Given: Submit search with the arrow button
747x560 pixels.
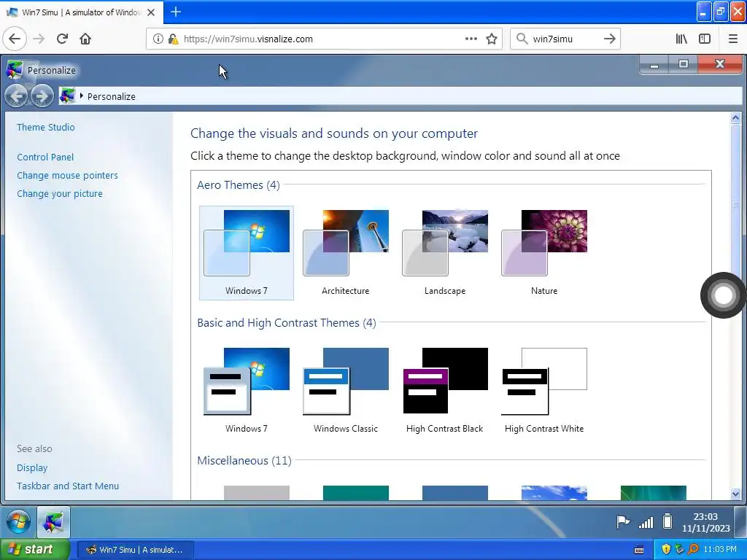Looking at the screenshot, I should click(609, 39).
